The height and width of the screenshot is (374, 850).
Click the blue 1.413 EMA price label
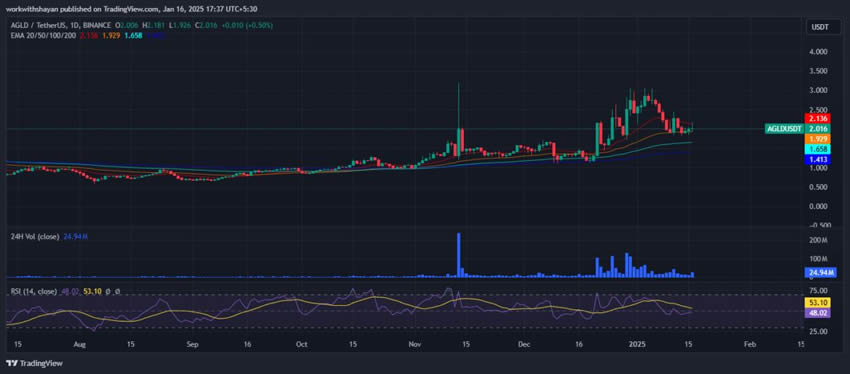[817, 160]
